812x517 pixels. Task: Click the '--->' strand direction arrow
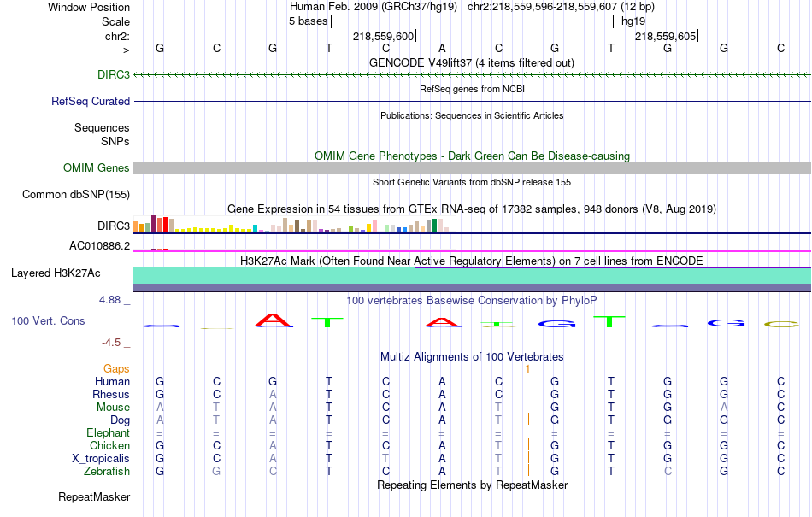pos(121,50)
